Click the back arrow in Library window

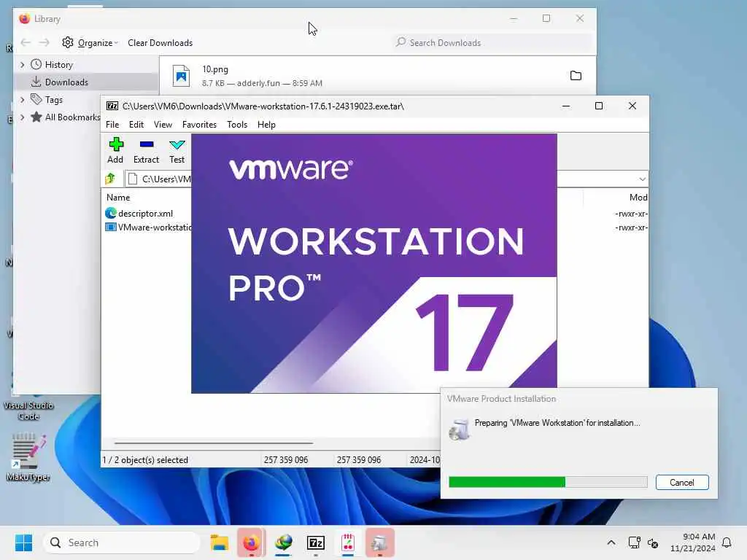point(26,43)
